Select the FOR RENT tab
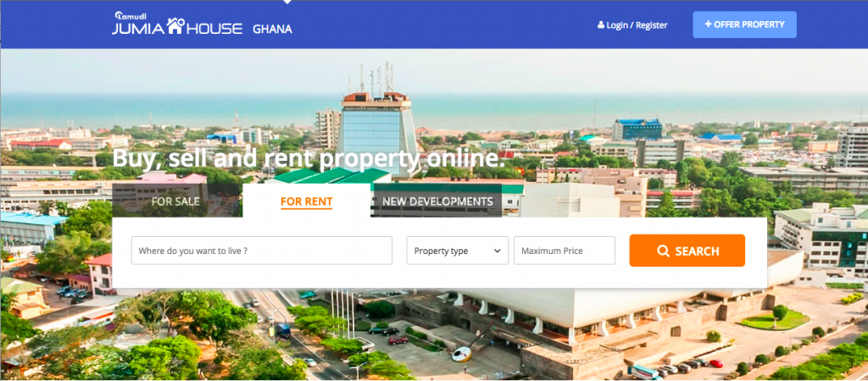This screenshot has height=381, width=868. [306, 202]
